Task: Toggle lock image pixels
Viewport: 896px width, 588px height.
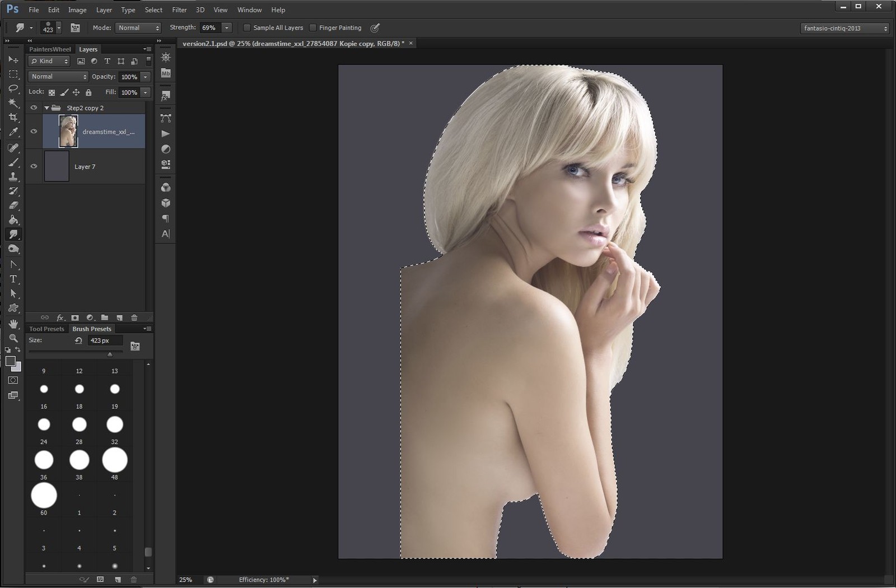Action: 64,92
